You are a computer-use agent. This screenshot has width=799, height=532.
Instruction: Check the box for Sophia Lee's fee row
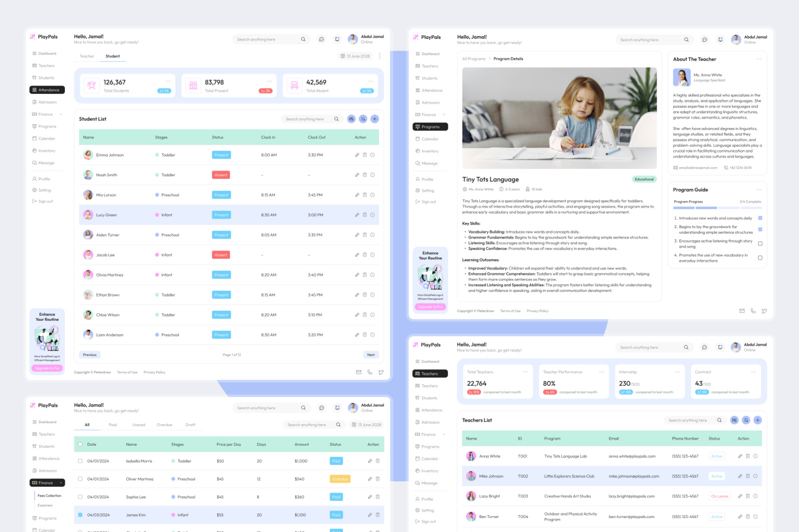(80, 497)
